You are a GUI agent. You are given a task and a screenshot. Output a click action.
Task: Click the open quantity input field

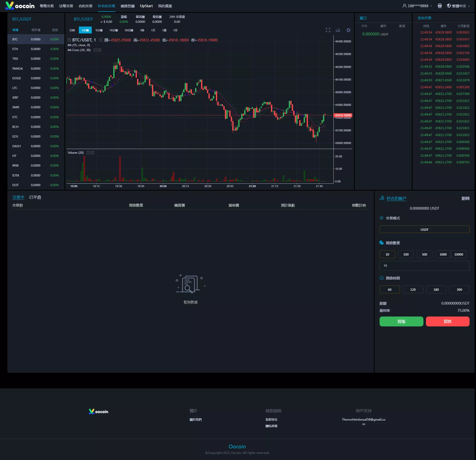pyautogui.click(x=424, y=266)
